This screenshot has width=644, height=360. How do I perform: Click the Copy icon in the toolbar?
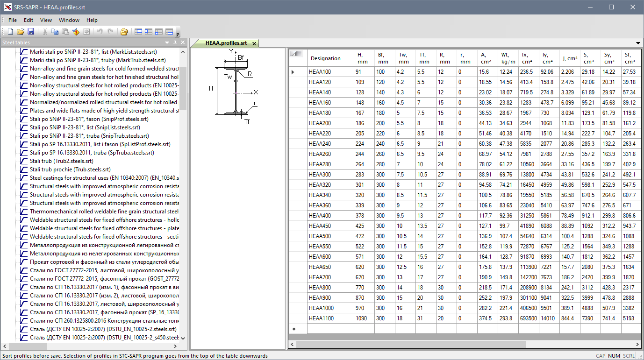pos(55,32)
